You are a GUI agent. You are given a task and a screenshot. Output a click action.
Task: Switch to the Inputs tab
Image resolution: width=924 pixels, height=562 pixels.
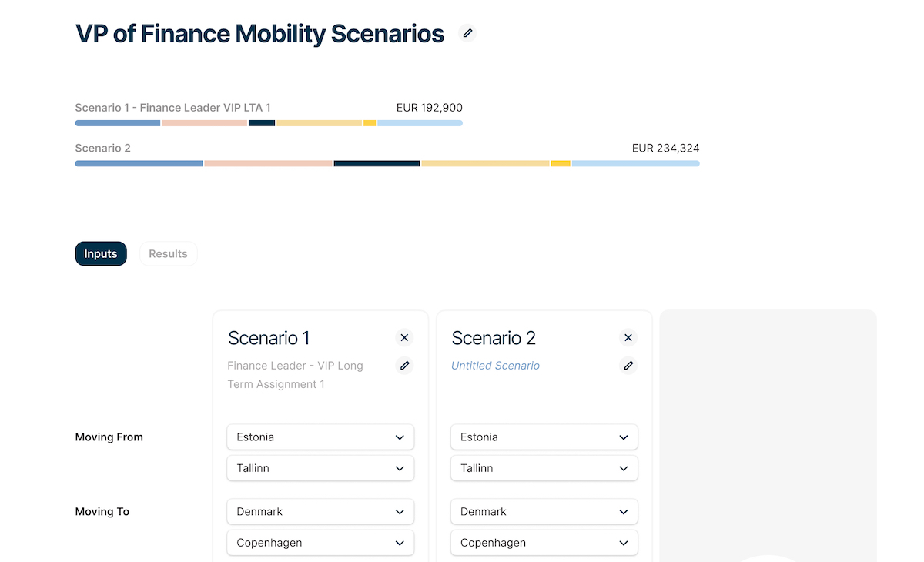click(x=101, y=254)
